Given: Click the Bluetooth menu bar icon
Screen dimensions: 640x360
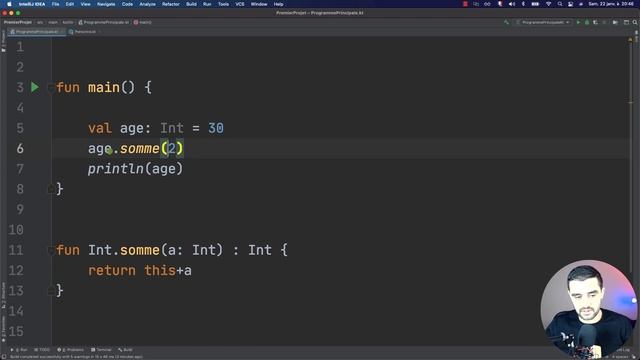Looking at the screenshot, I should pyautogui.click(x=523, y=4).
